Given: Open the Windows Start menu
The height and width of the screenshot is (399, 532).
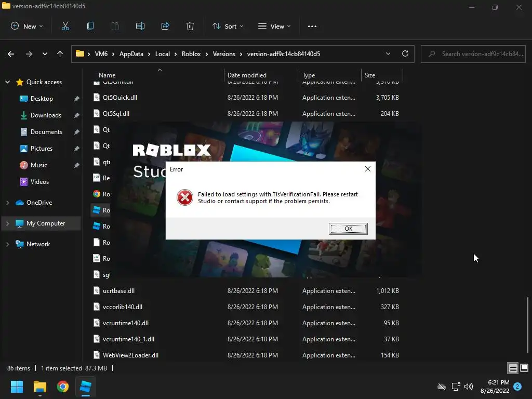Looking at the screenshot, I should click(17, 387).
